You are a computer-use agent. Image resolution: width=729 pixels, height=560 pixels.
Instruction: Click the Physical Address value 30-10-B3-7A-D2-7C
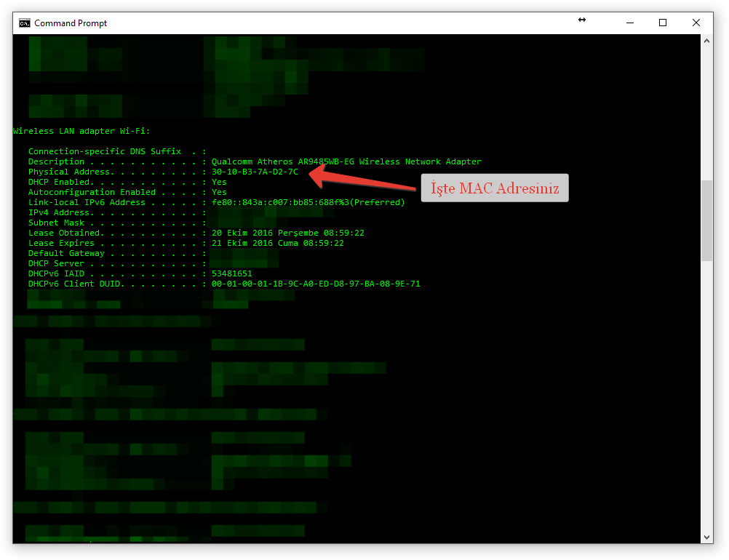click(x=255, y=172)
